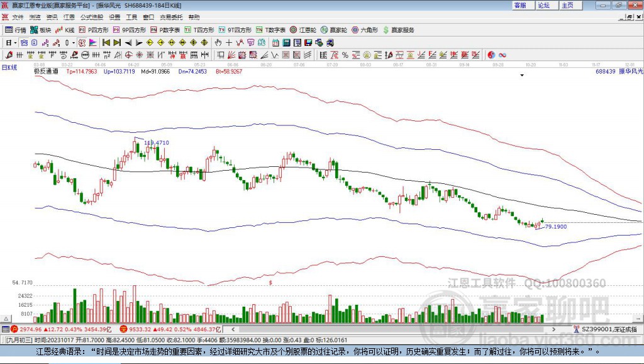Open the 主页 homepage link
The width and height of the screenshot is (644, 364).
pyautogui.click(x=567, y=5)
